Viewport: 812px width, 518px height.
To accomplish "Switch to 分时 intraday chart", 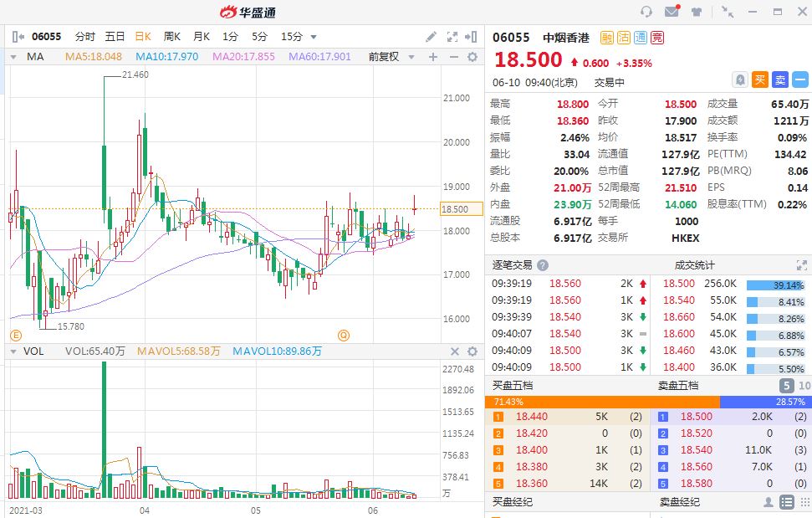I will (x=85, y=36).
